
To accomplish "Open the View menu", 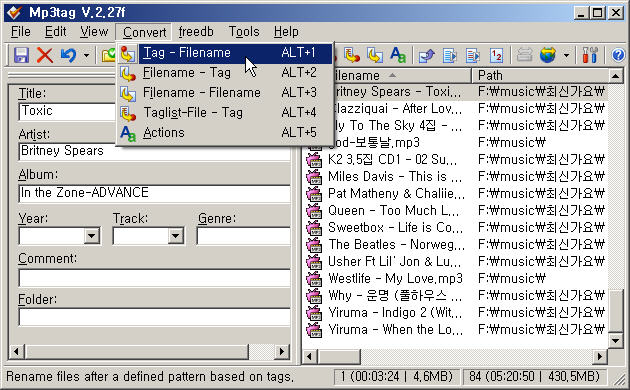I will 94,32.
